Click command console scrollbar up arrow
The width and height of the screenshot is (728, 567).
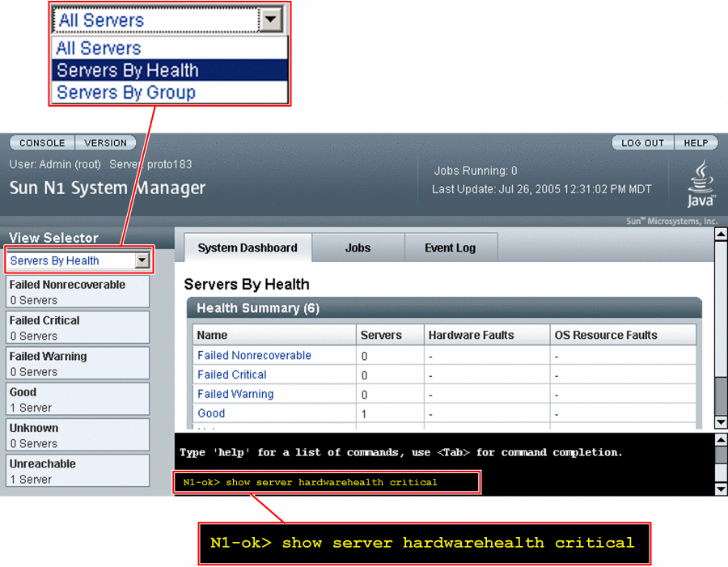pyautogui.click(x=721, y=439)
